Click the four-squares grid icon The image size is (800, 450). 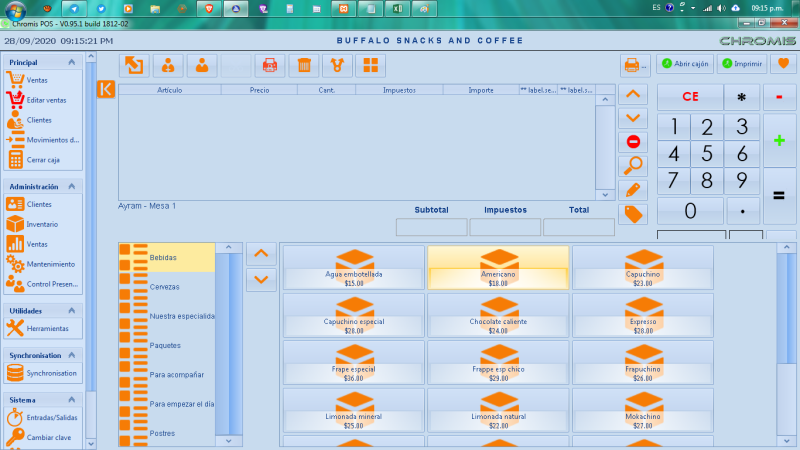[x=371, y=65]
